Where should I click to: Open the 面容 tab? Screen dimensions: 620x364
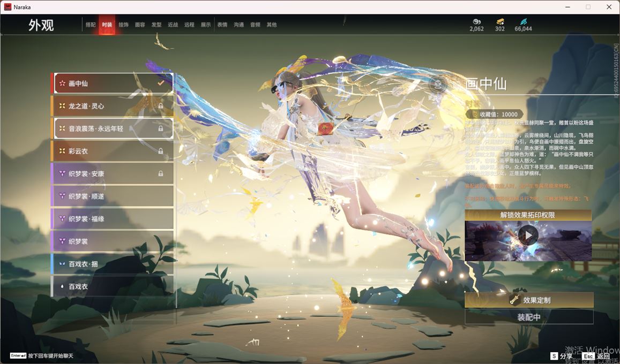tap(140, 25)
